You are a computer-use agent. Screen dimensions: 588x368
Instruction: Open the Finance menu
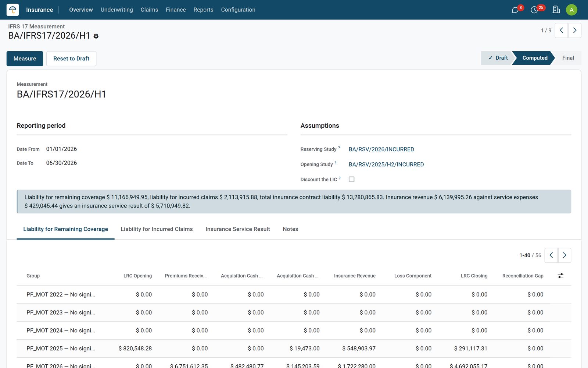[x=176, y=10]
